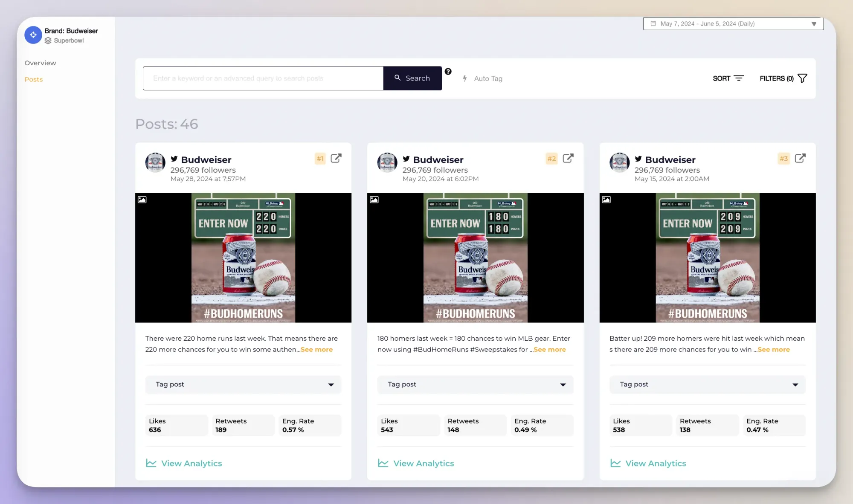This screenshot has height=504, width=853.
Task: Click Retweets 148 stat
Action: tap(475, 426)
